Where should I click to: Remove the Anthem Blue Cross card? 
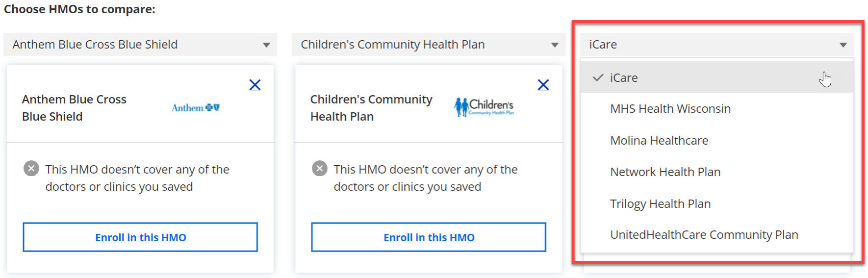tap(255, 85)
